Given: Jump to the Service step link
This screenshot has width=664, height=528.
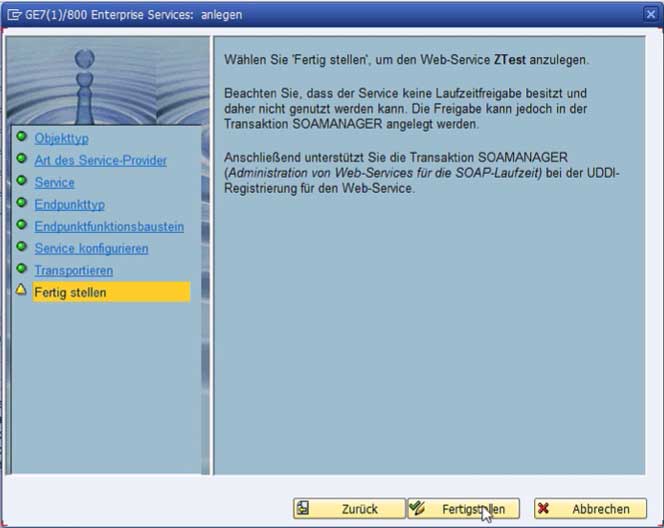Looking at the screenshot, I should [x=54, y=182].
